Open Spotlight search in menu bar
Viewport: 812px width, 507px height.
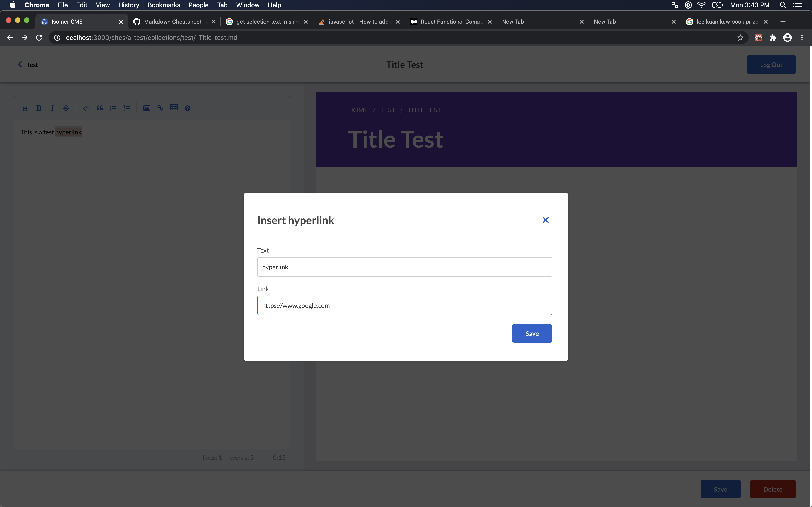click(x=783, y=5)
